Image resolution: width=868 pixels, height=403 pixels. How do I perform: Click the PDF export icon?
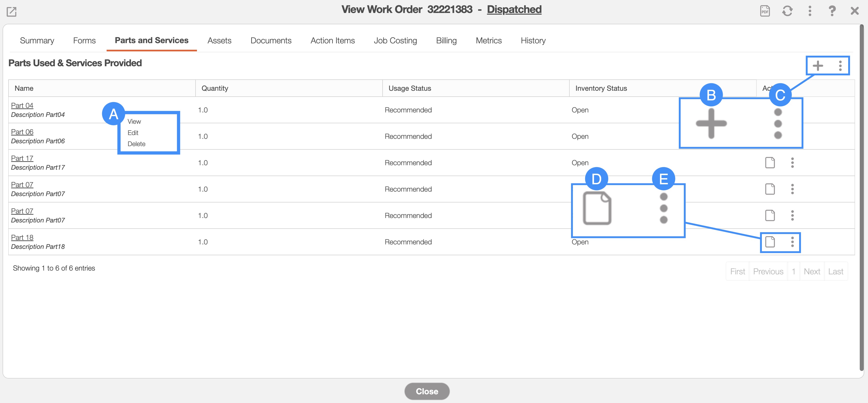pos(765,11)
